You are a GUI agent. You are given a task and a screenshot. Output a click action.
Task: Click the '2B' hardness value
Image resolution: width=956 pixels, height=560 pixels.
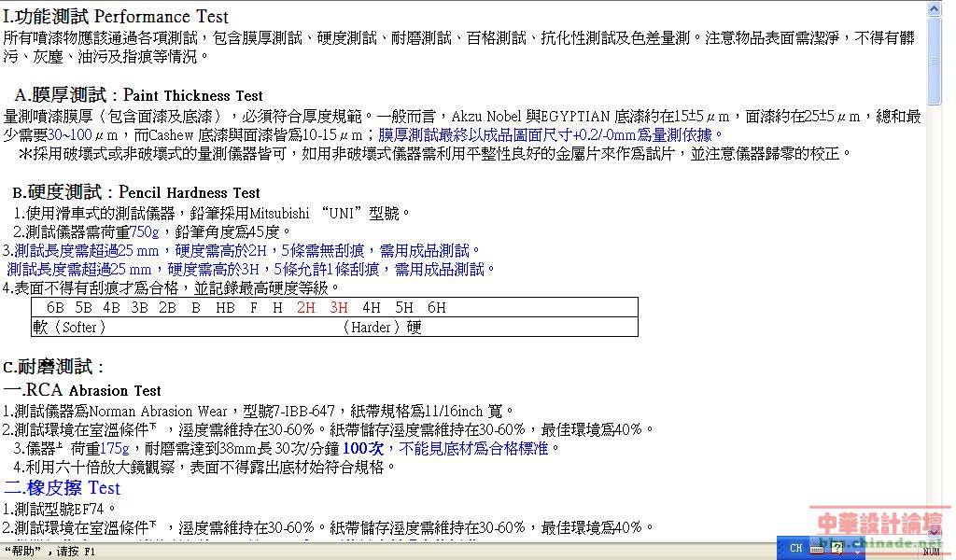tap(168, 308)
